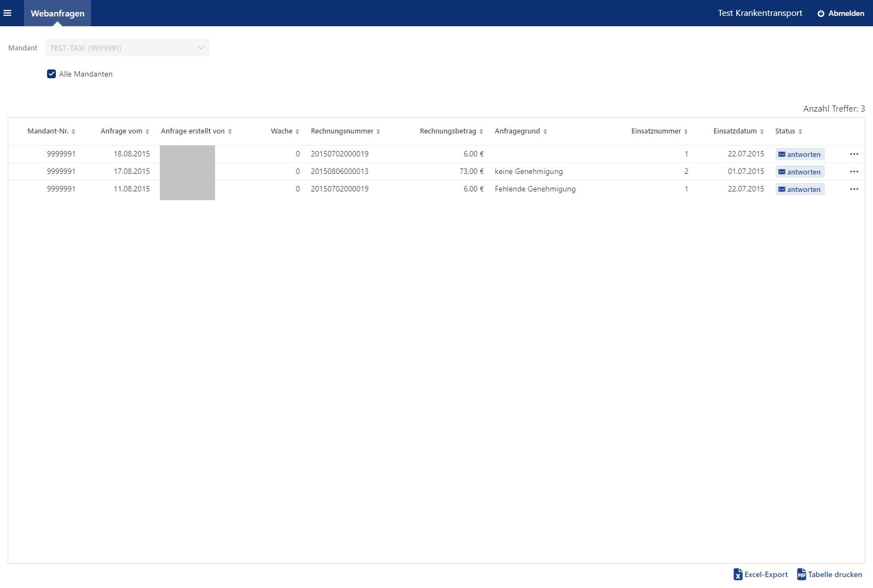
Task: Click the Excel-Export icon
Action: point(738,574)
